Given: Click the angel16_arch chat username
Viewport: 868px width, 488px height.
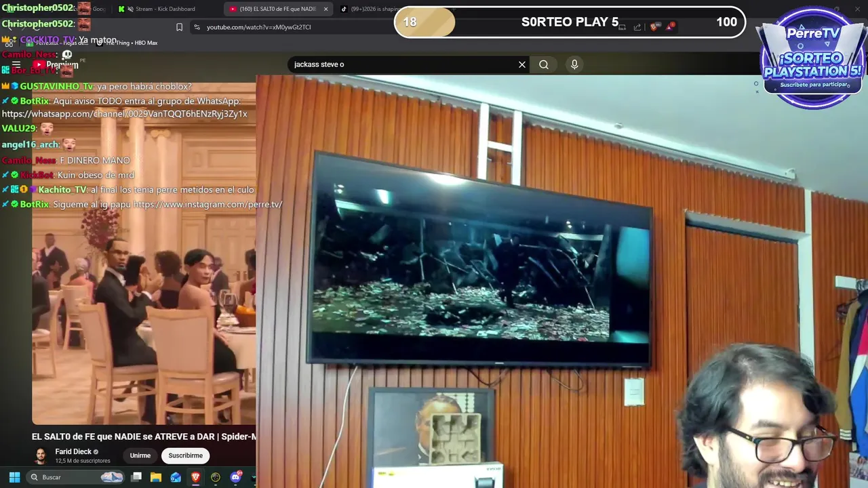Looking at the screenshot, I should coord(31,144).
